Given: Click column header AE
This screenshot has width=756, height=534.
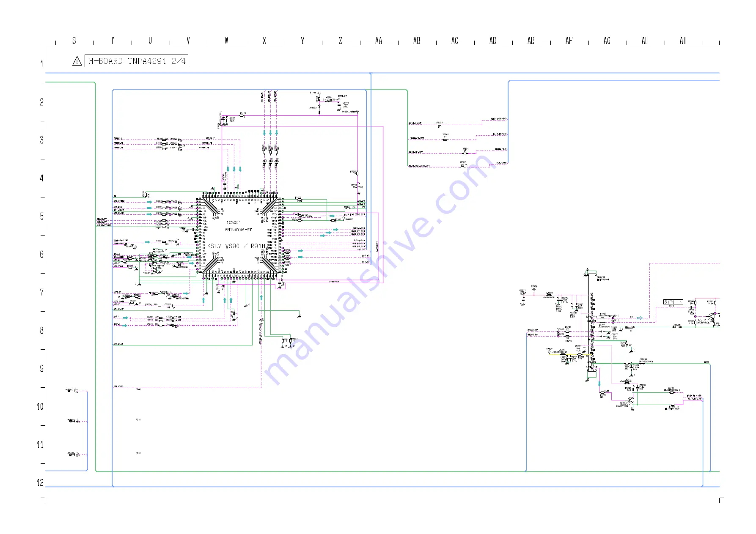Looking at the screenshot, I should tap(531, 41).
